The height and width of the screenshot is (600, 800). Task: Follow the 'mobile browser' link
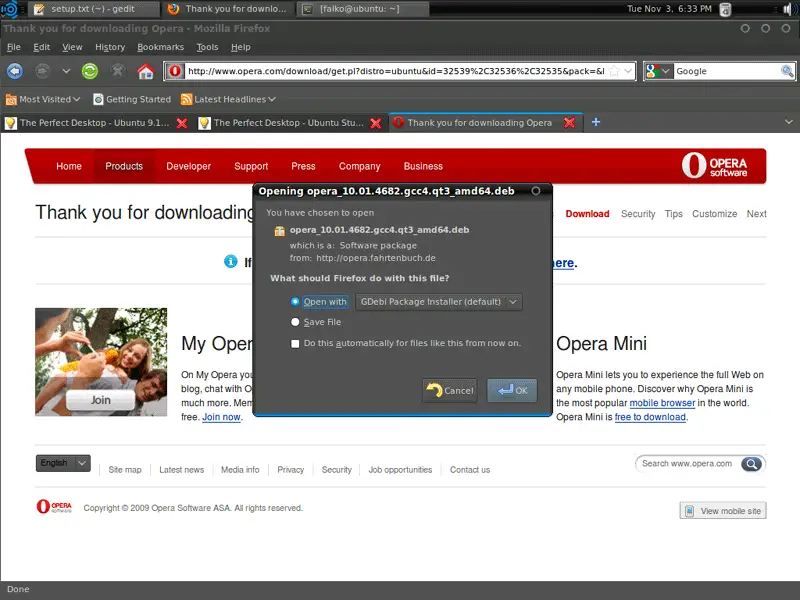[662, 403]
